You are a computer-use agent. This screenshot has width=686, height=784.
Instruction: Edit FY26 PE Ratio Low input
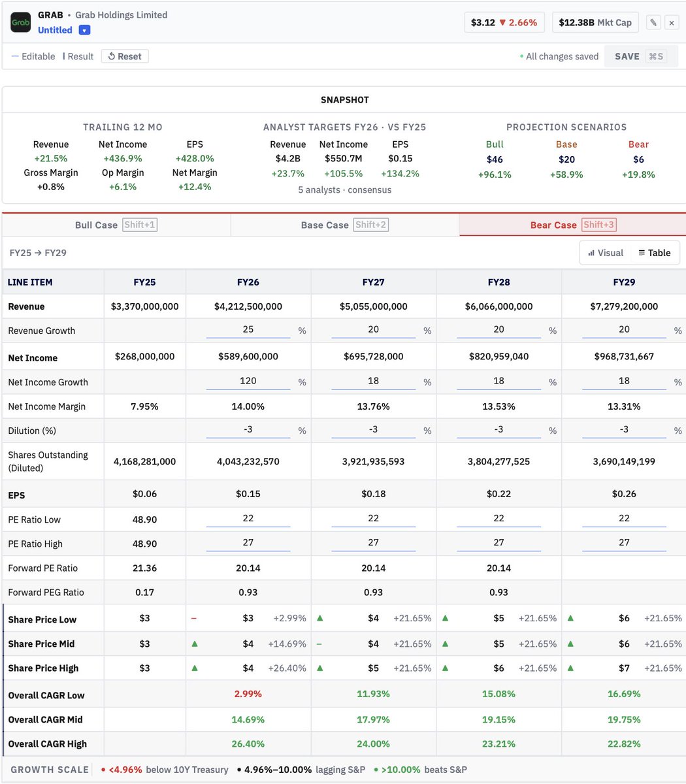pos(248,518)
